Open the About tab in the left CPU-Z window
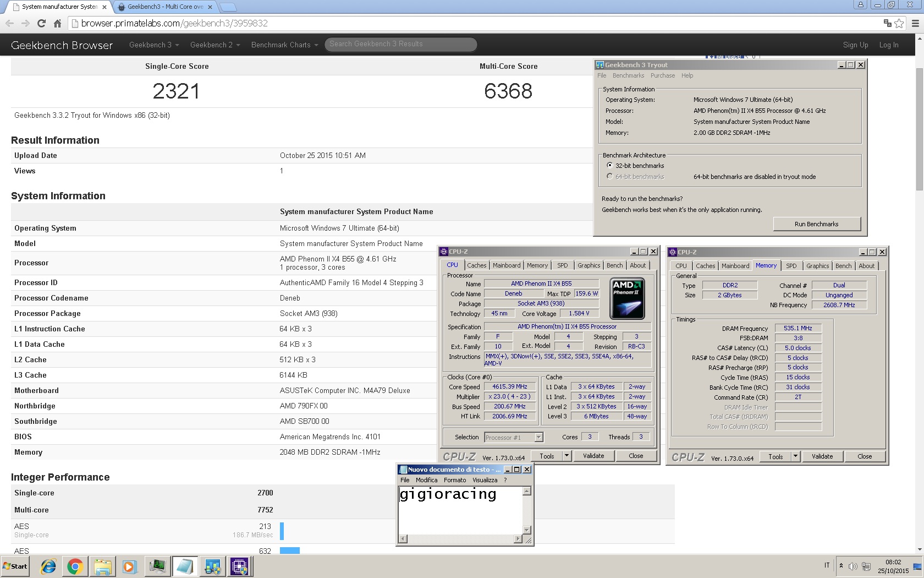 pos(638,265)
